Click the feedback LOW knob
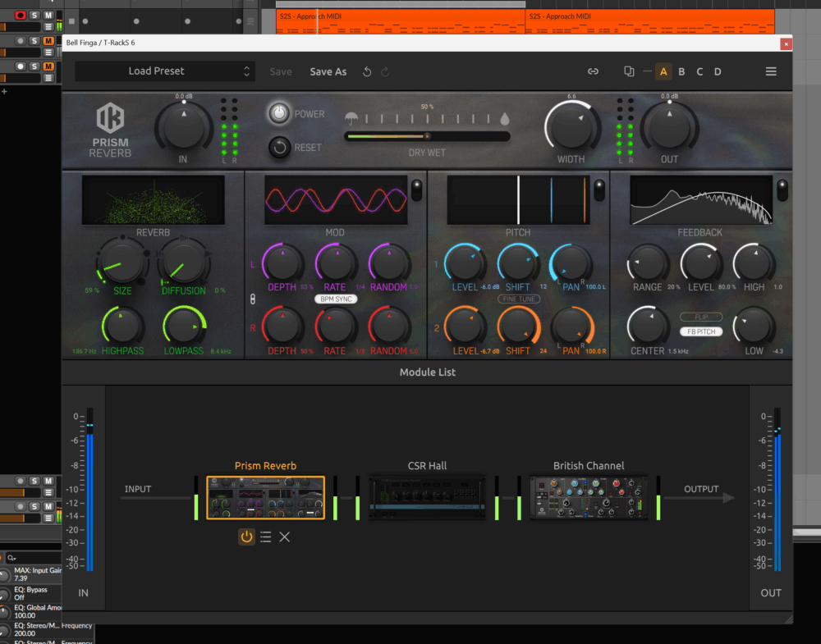Image resolution: width=821 pixels, height=644 pixels. click(x=754, y=327)
